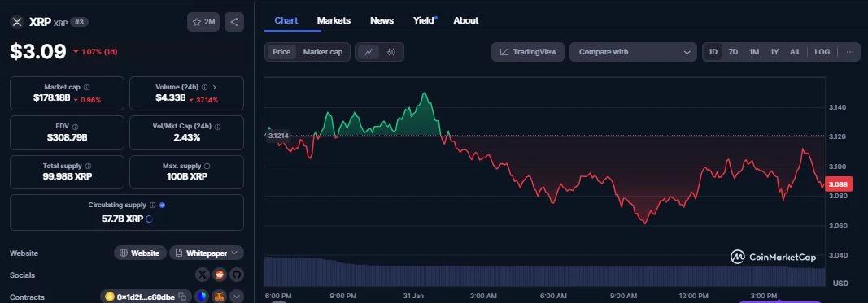The height and width of the screenshot is (303, 868).
Task: Click the USD currency label on chart
Action: 840,284
